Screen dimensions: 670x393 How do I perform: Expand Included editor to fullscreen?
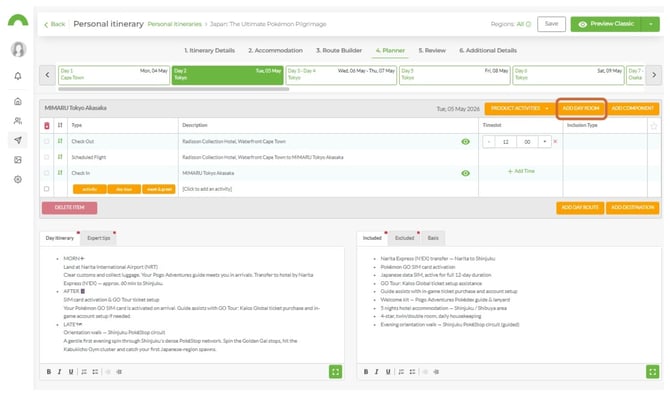tap(652, 372)
